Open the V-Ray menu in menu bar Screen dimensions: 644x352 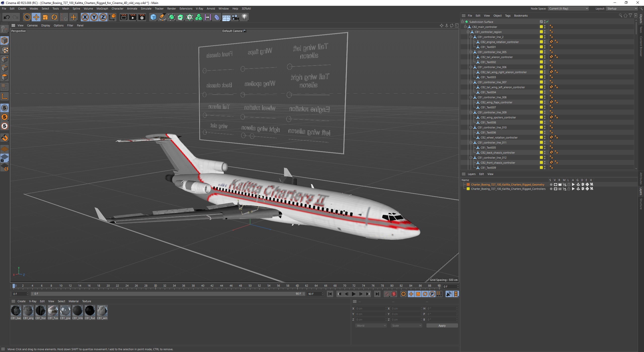pos(199,9)
